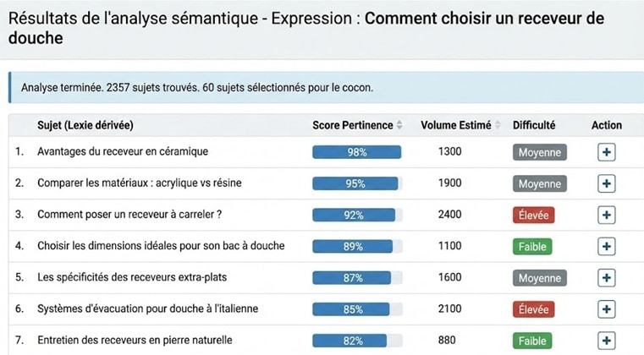644x355 pixels.
Task: Sort by Volume Estimé column arrows
Action: 497,125
